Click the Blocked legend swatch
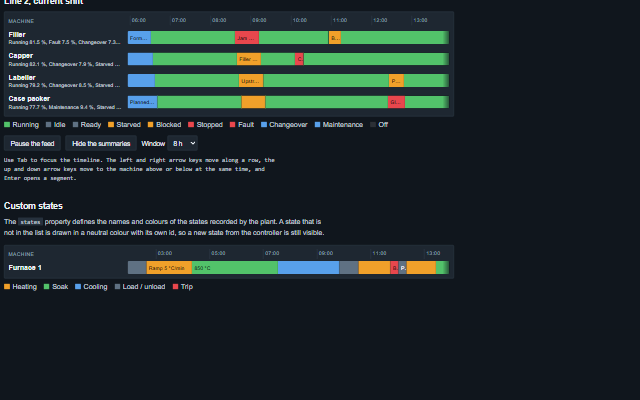The height and width of the screenshot is (400, 640). [151, 124]
